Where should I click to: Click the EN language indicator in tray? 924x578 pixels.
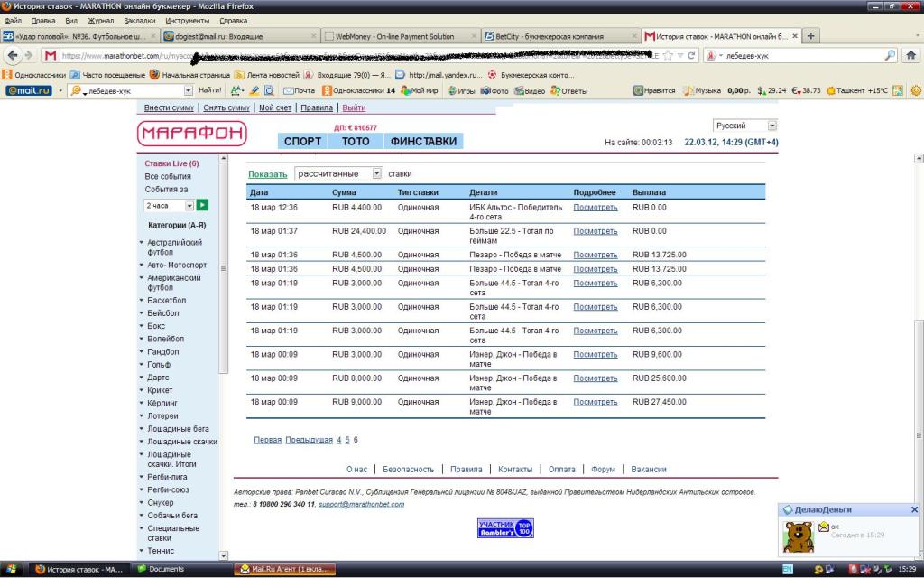pyautogui.click(x=788, y=569)
